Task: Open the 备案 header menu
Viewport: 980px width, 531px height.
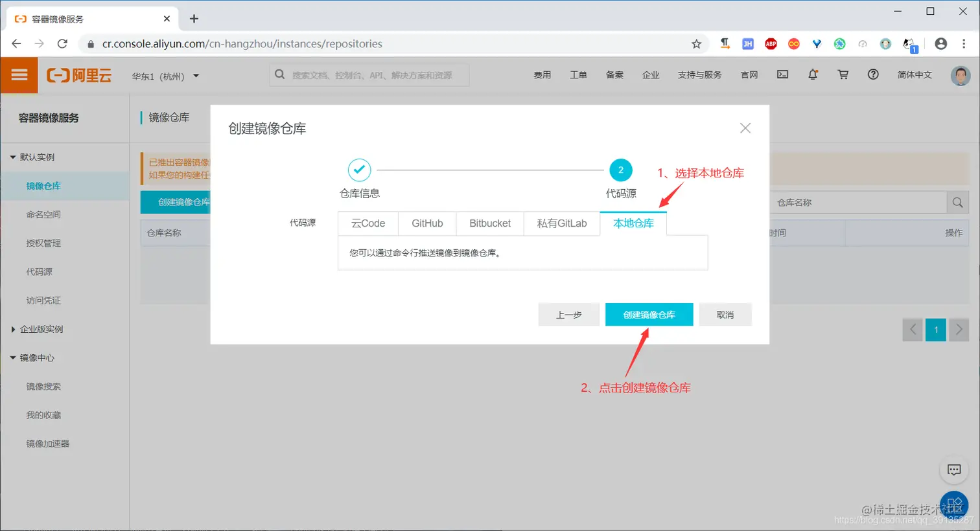Action: coord(614,75)
